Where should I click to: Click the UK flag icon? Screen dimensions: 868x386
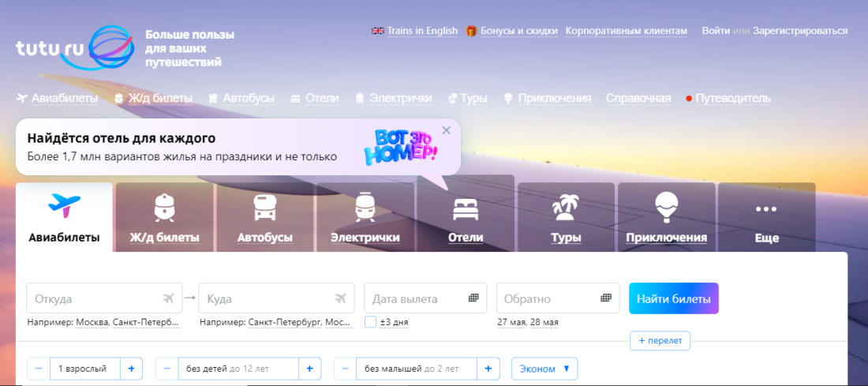(377, 31)
